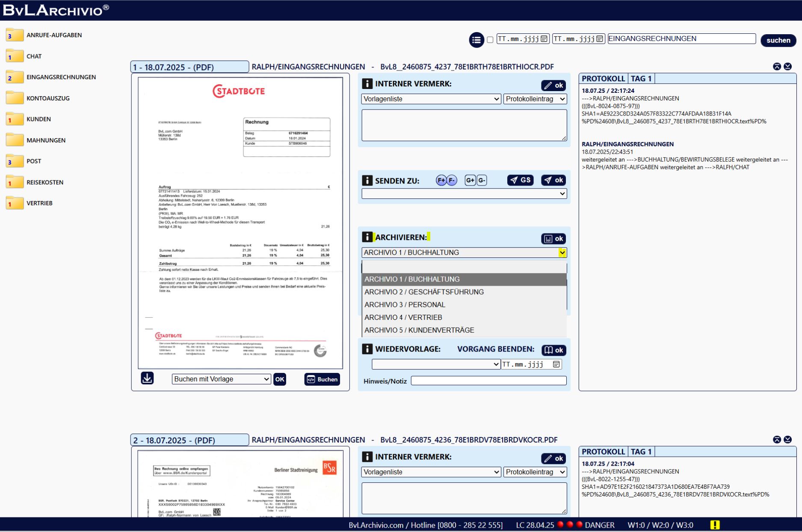
Task: Click the G- icon in Senden zu
Action: pyautogui.click(x=482, y=180)
